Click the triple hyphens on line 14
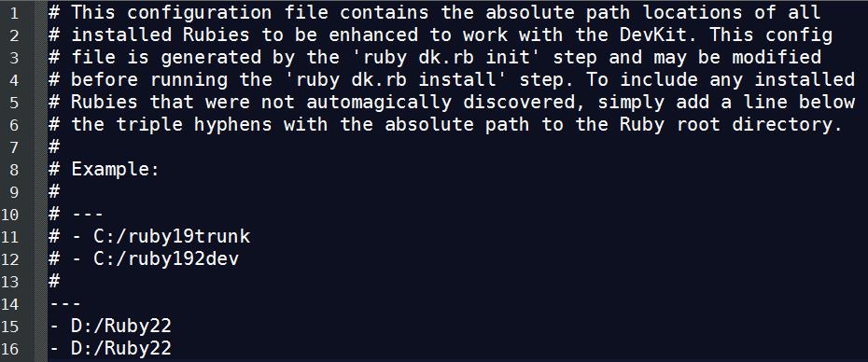The image size is (868, 362). tap(65, 304)
